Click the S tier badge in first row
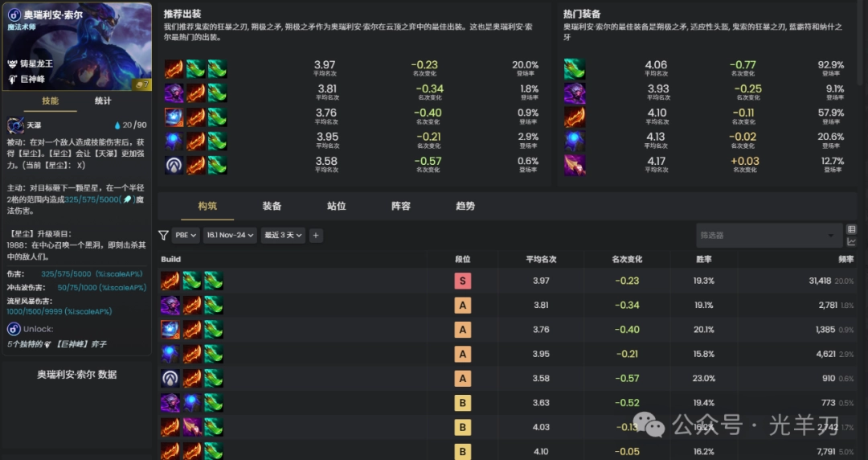This screenshot has width=868, height=460. (462, 281)
